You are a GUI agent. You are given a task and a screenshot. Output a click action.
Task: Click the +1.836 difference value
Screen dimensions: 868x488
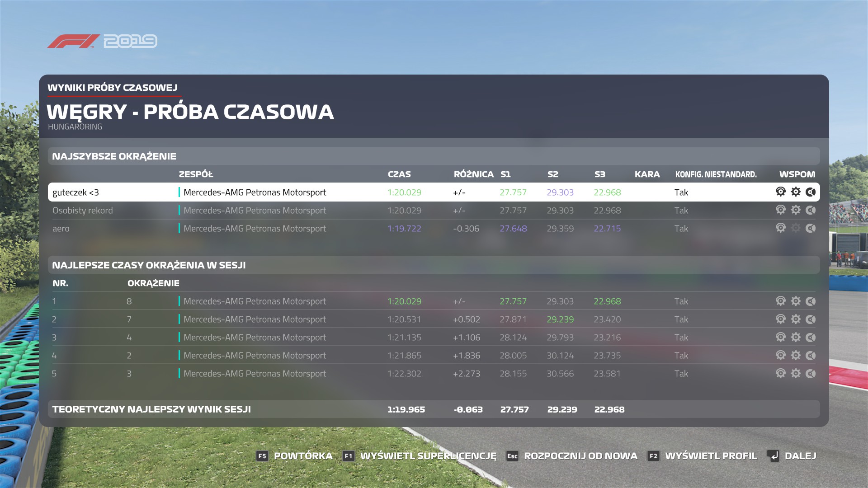(x=467, y=356)
